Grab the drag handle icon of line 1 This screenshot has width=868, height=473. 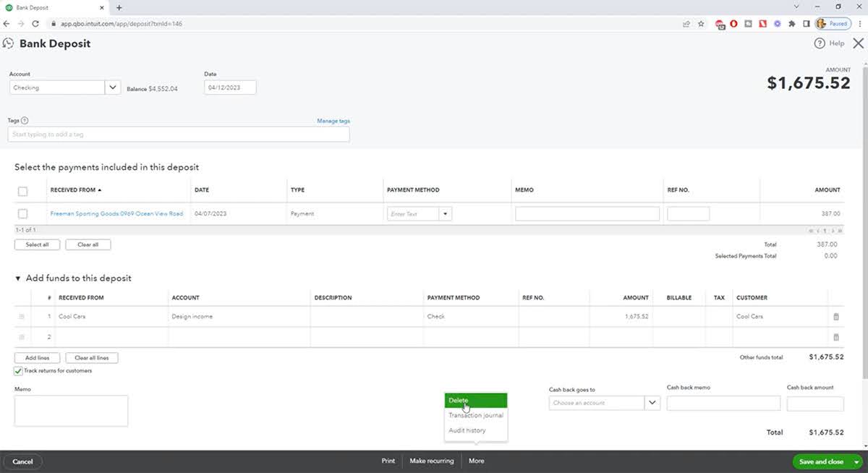tap(22, 317)
